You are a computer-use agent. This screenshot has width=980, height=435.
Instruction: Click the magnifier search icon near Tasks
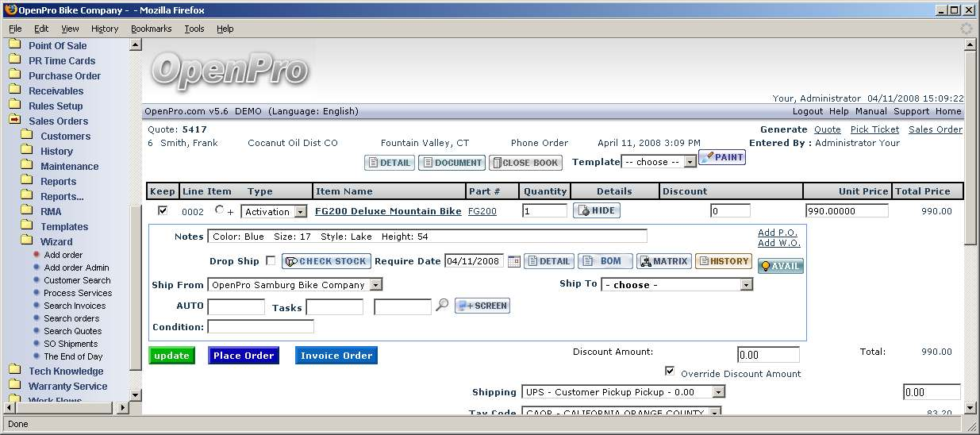click(x=443, y=306)
